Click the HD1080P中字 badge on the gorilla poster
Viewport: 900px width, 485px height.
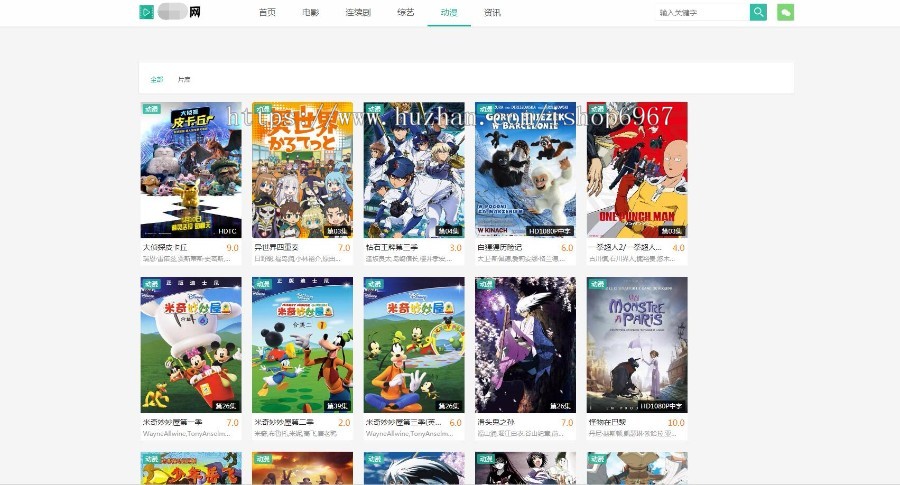pyautogui.click(x=549, y=231)
